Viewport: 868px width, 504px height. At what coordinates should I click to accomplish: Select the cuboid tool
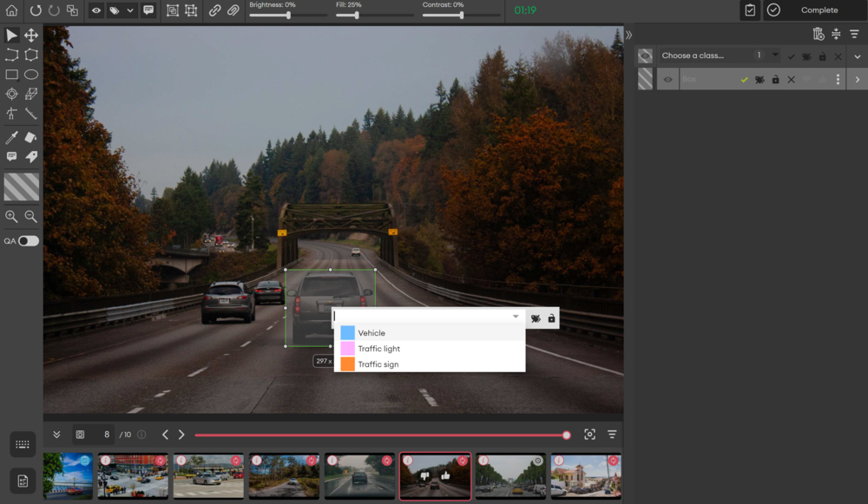(x=31, y=94)
